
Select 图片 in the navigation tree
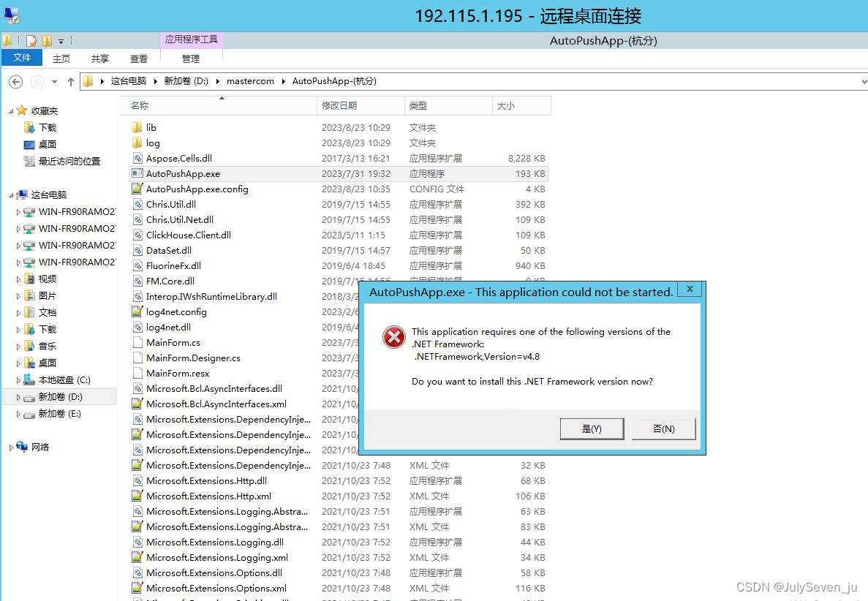click(x=48, y=296)
